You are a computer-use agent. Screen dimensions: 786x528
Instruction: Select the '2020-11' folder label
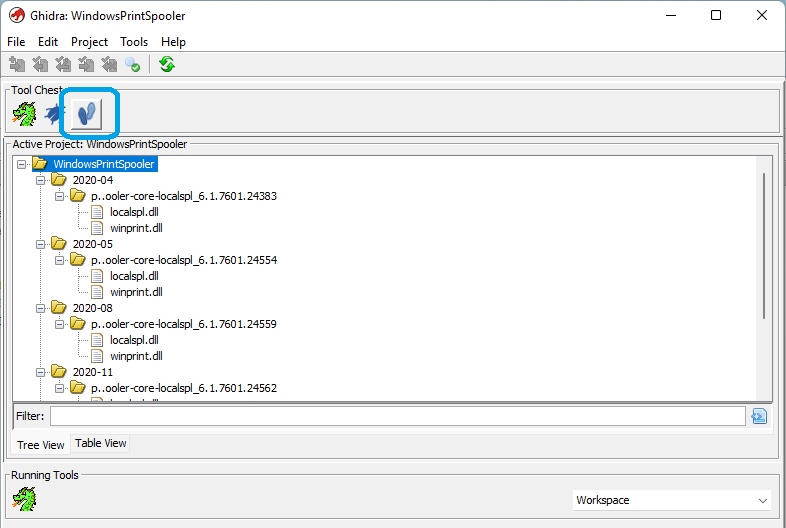[93, 373]
